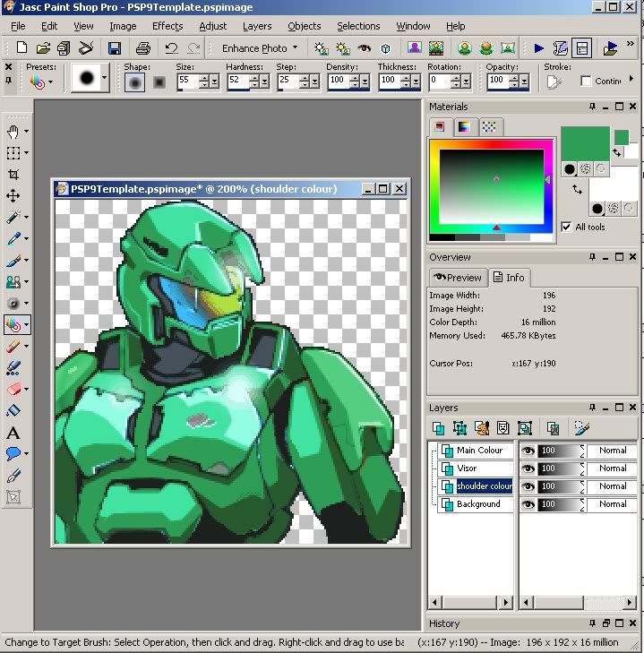644x653 pixels.
Task: Select the Pen tool
Action: click(13, 476)
